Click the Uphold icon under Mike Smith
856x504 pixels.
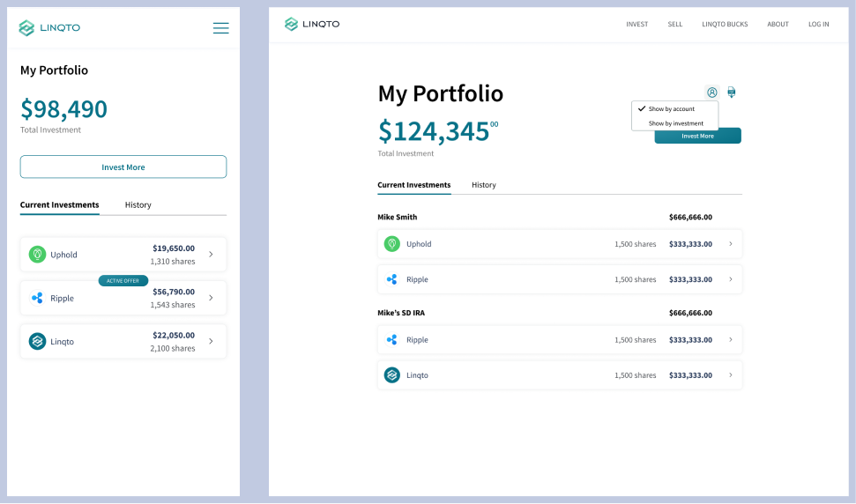[x=392, y=244]
